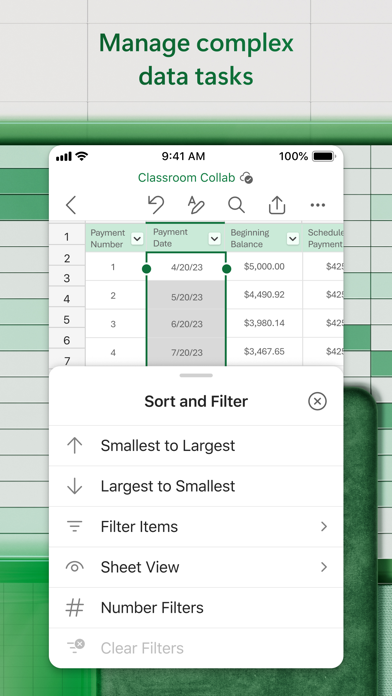Select the Sort and Filter title
392x696 pixels.
pos(196,401)
